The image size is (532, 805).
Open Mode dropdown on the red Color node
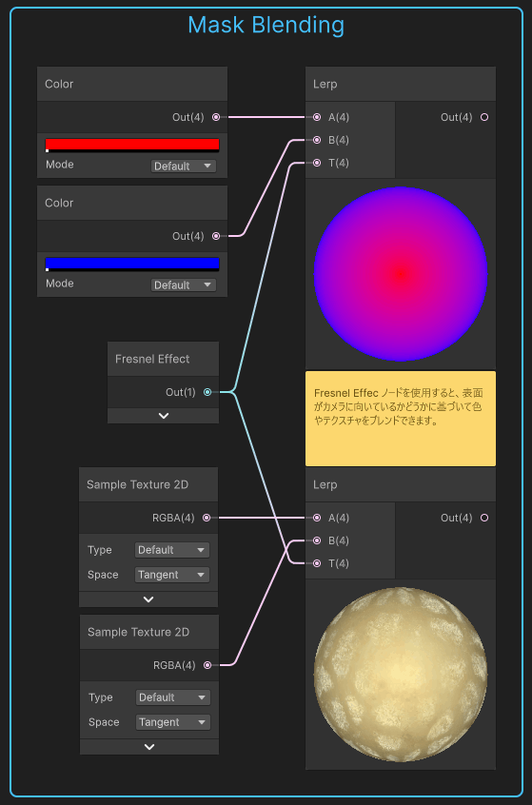(x=184, y=166)
